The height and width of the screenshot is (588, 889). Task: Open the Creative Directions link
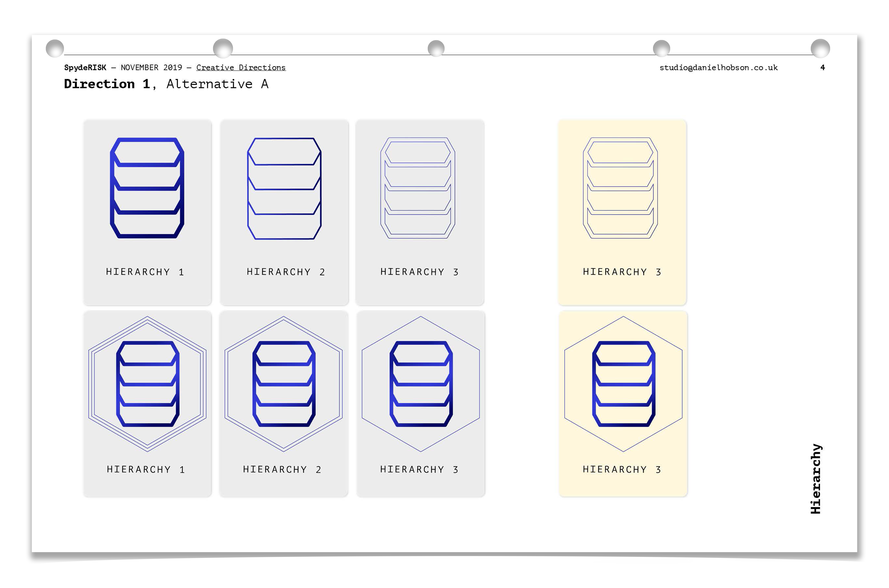(x=241, y=68)
